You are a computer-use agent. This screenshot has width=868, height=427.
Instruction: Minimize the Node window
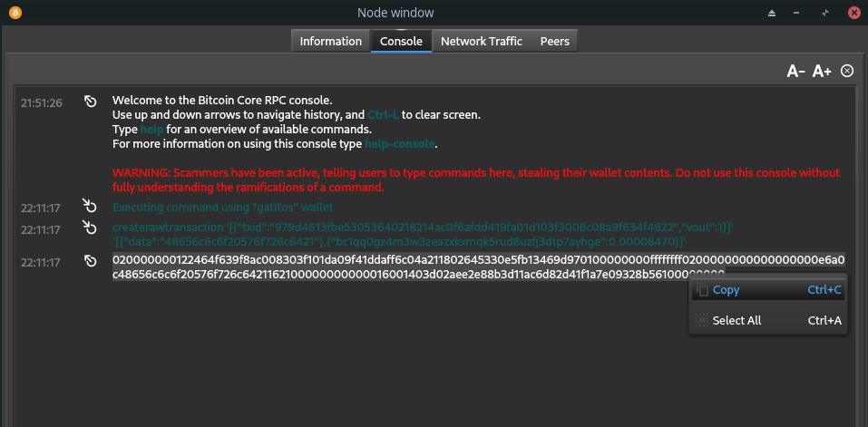click(796, 13)
